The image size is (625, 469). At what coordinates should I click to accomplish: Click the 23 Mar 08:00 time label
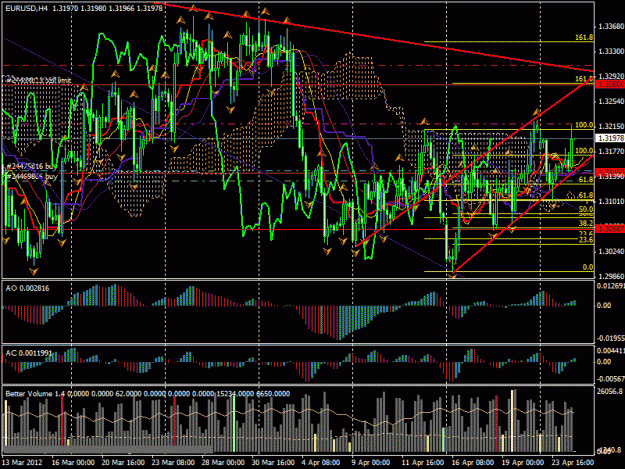(173, 462)
